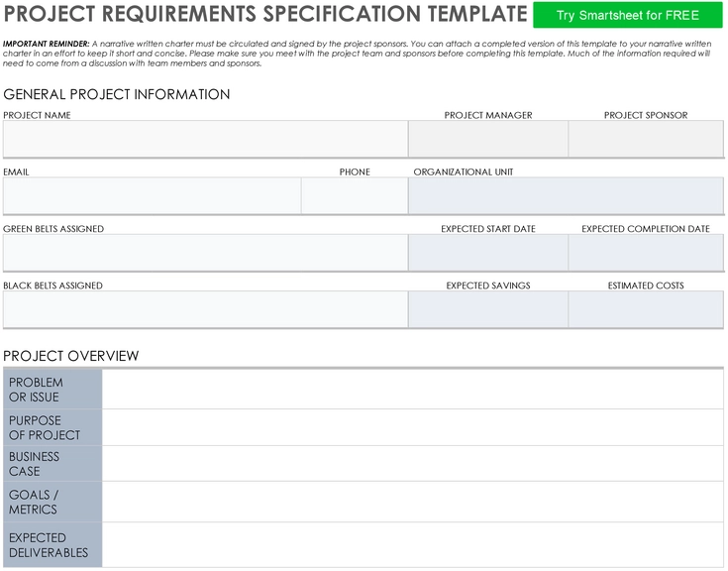Select the Organizational Unit field

[566, 195]
